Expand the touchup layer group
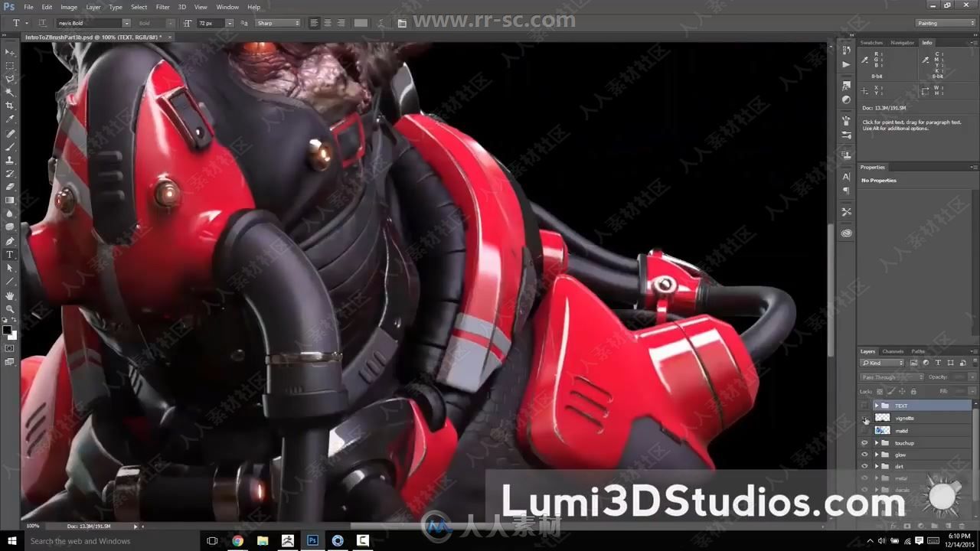Screen dimensions: 980x551 (877, 443)
